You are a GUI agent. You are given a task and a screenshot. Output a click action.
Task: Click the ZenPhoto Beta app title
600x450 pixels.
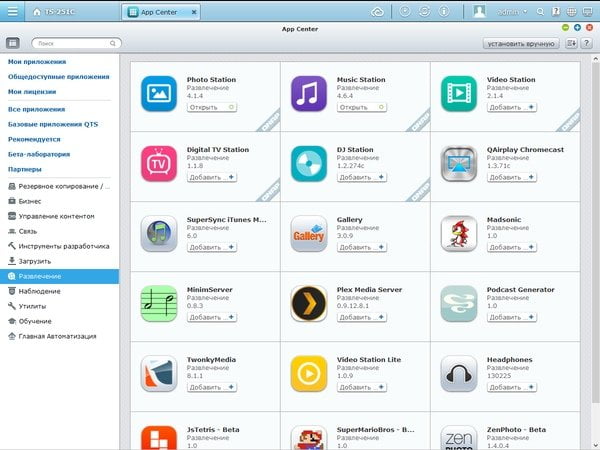pos(516,430)
